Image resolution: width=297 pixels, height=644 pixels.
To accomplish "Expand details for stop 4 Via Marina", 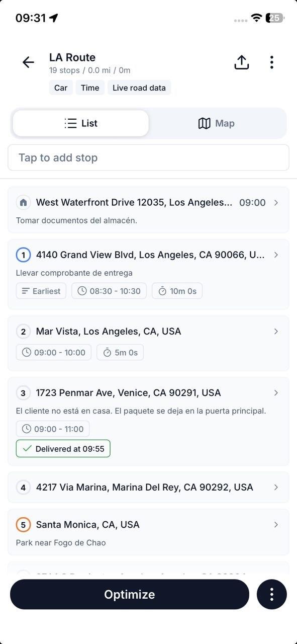I will [276, 487].
